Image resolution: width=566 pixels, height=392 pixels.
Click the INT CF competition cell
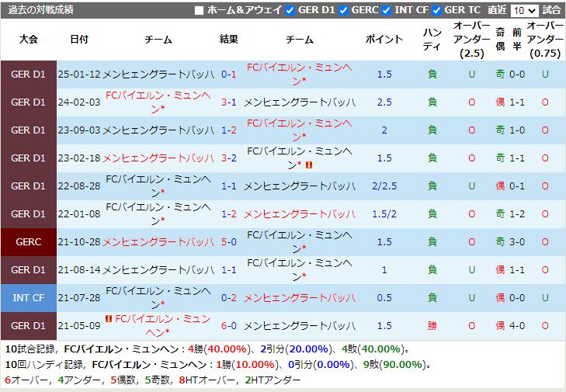pos(29,298)
